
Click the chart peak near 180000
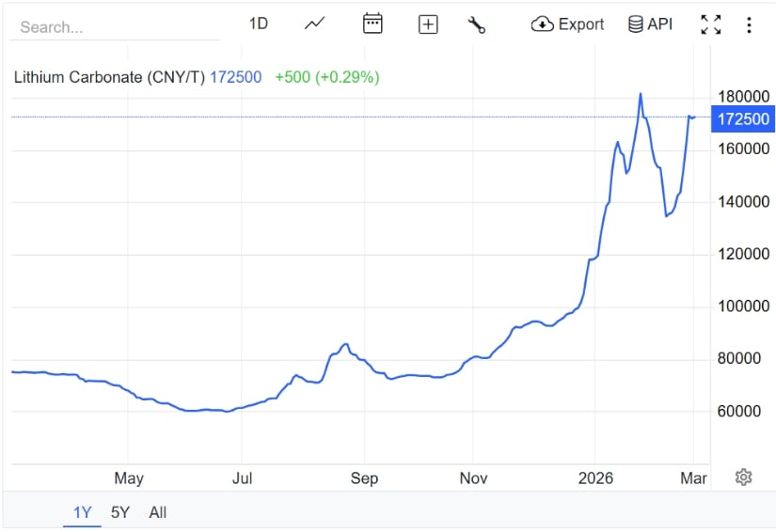pos(641,94)
